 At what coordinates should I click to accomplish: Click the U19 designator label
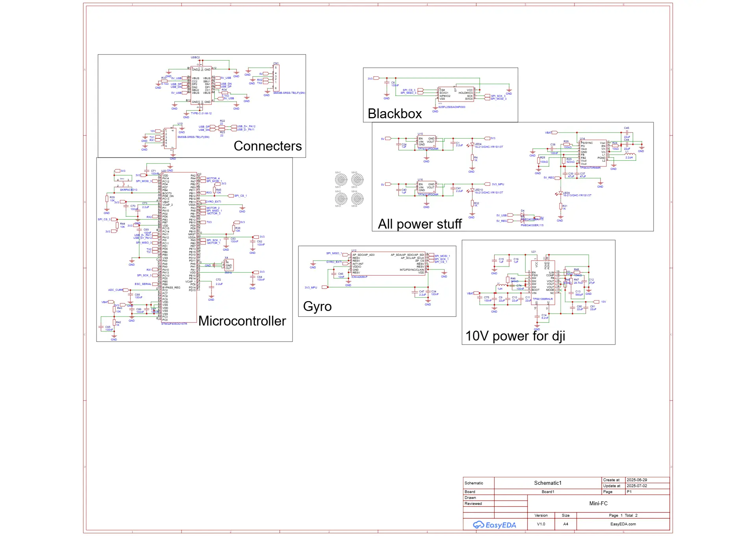click(x=180, y=124)
